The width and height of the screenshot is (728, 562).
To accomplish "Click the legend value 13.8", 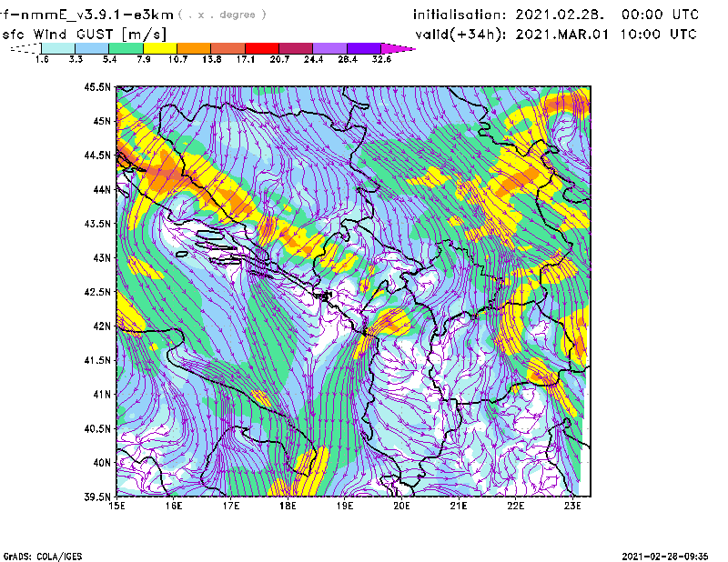I will (x=212, y=59).
